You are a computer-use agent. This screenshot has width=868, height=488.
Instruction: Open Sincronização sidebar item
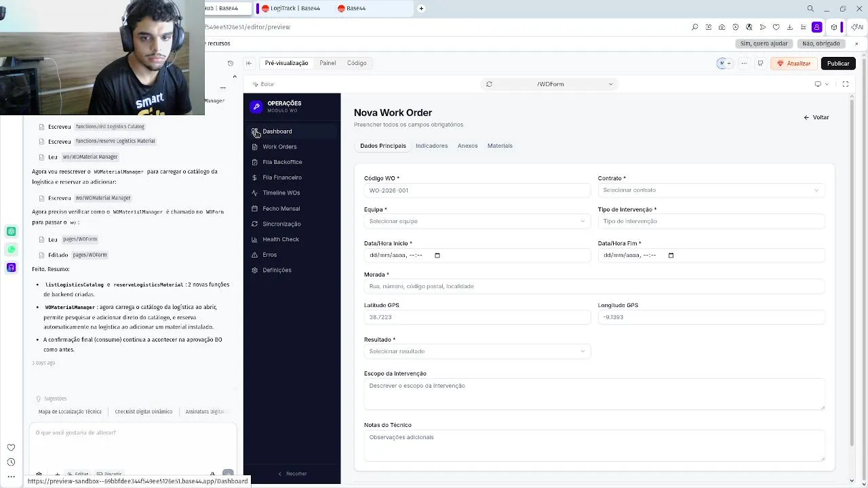tap(292, 224)
